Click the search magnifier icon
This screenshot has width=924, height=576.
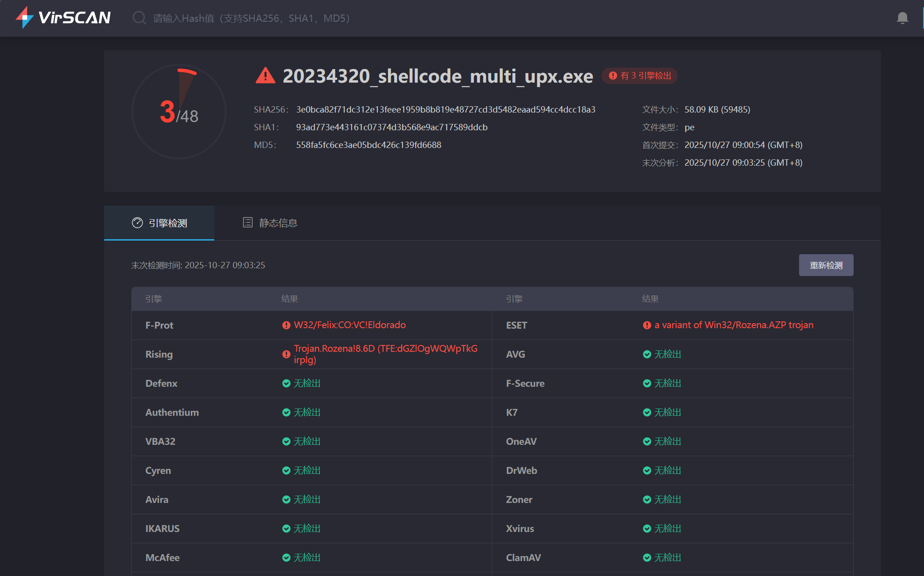click(x=139, y=18)
